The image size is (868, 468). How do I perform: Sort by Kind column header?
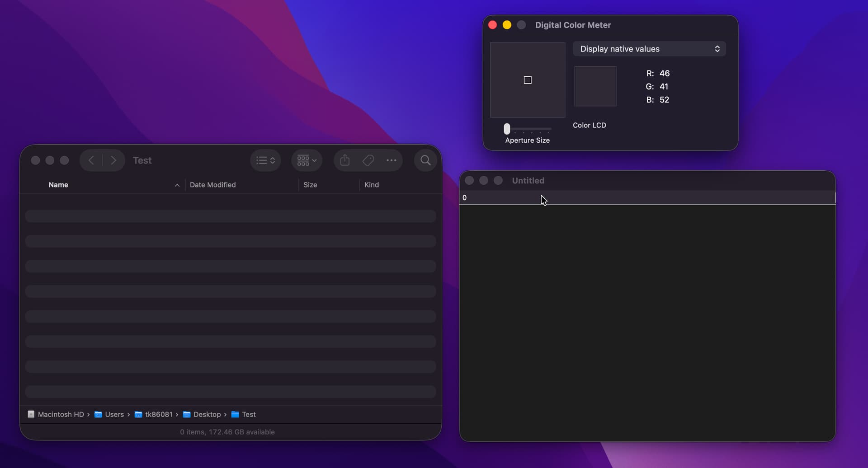[x=372, y=185]
